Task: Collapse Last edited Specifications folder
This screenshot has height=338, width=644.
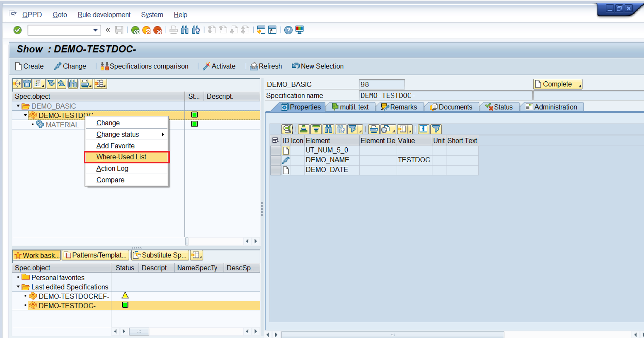Action: point(18,287)
